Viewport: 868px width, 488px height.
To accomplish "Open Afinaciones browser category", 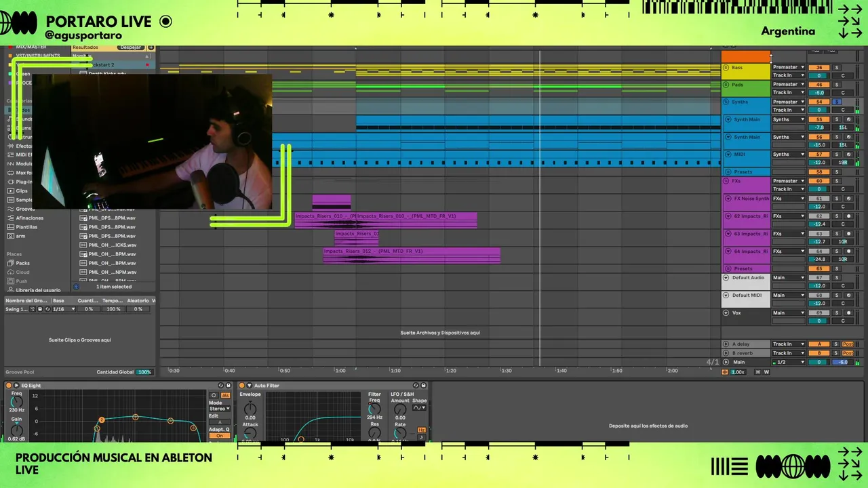I will pos(25,218).
